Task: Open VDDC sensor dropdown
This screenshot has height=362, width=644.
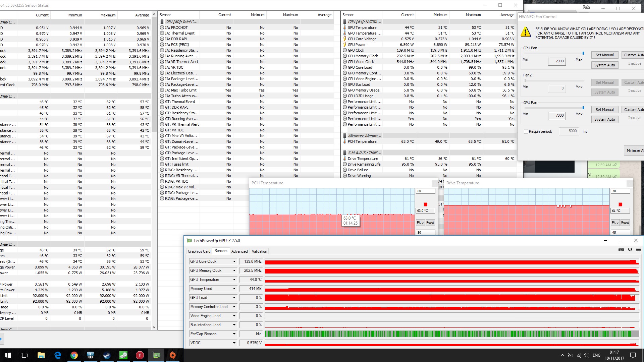Action: 234,343
